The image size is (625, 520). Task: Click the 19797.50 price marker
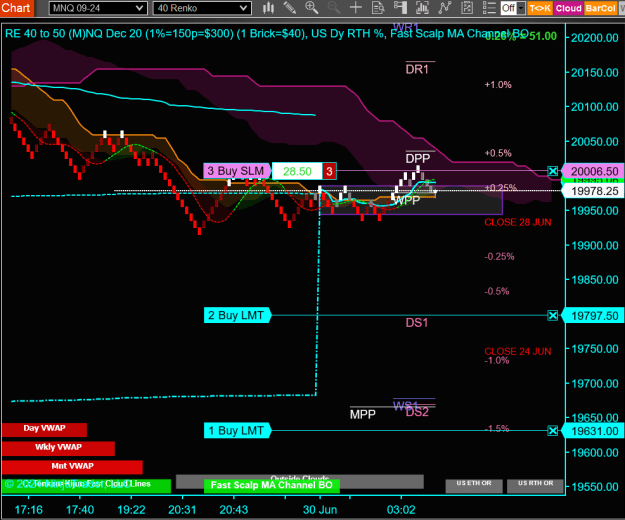594,316
